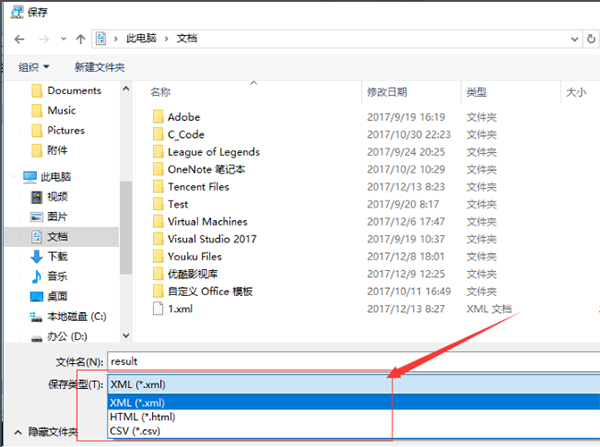Choose HTML (*.html) file type
Viewport: 600px width, 447px height.
142,417
